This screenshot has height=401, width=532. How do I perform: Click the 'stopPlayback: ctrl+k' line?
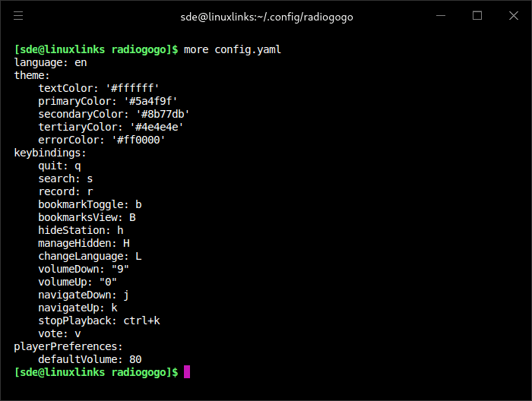pos(99,320)
